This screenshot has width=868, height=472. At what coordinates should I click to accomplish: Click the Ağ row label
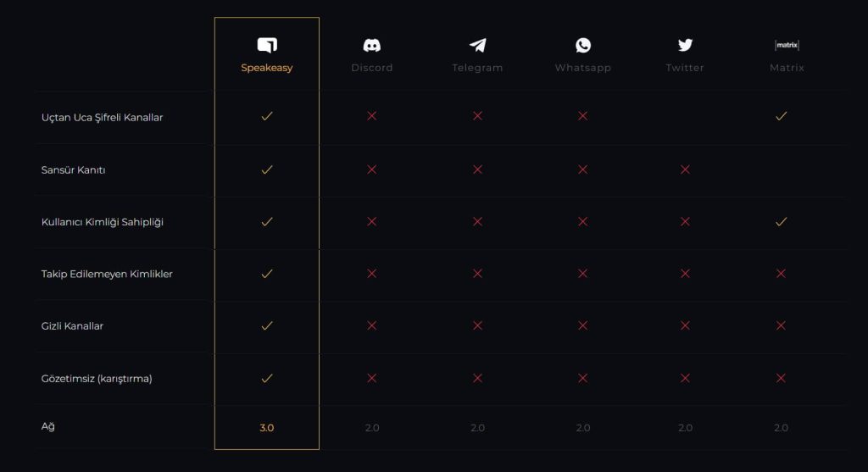click(48, 426)
